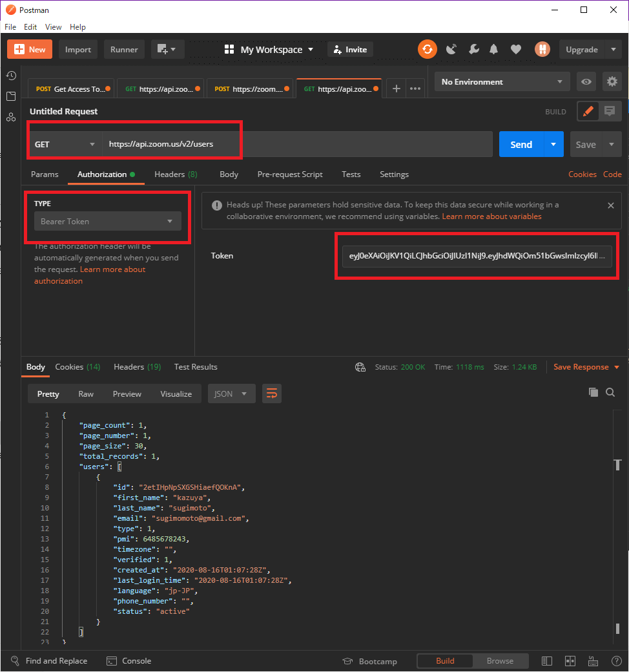This screenshot has height=672, width=629.
Task: Click the Invite button
Action: click(x=350, y=49)
